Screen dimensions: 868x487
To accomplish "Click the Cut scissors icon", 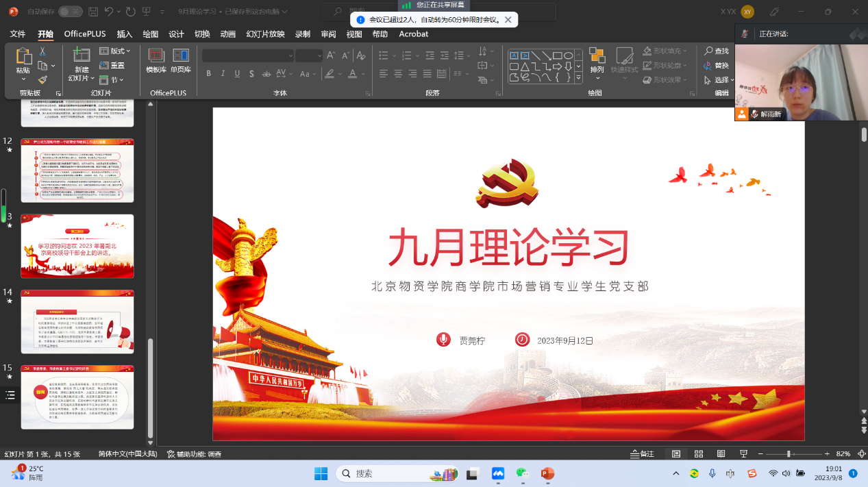I will pyautogui.click(x=42, y=51).
